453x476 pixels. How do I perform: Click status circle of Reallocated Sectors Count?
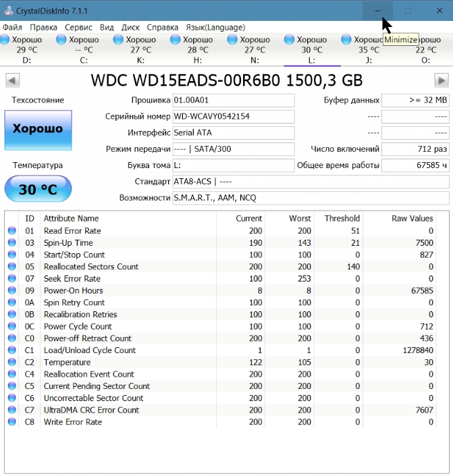tap(12, 266)
